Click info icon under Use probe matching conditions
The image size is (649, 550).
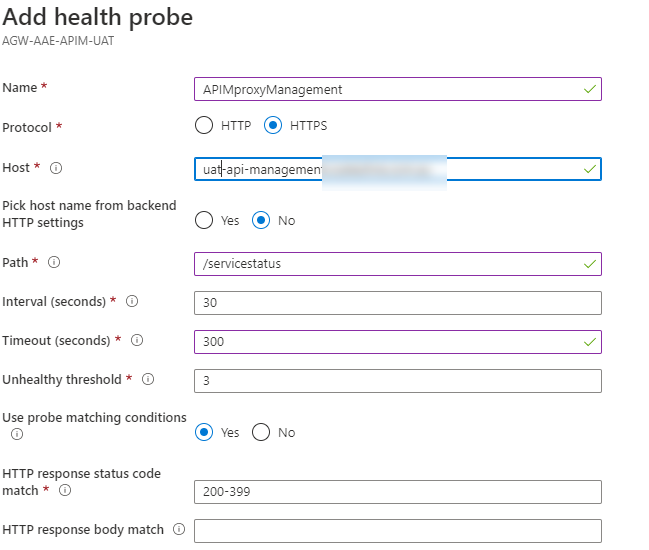pyautogui.click(x=17, y=434)
